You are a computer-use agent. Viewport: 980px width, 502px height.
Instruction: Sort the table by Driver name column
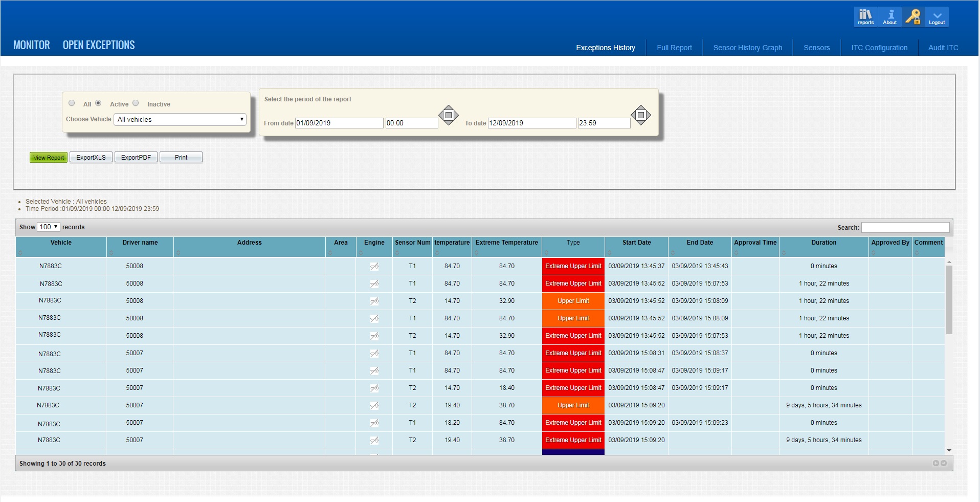[140, 243]
